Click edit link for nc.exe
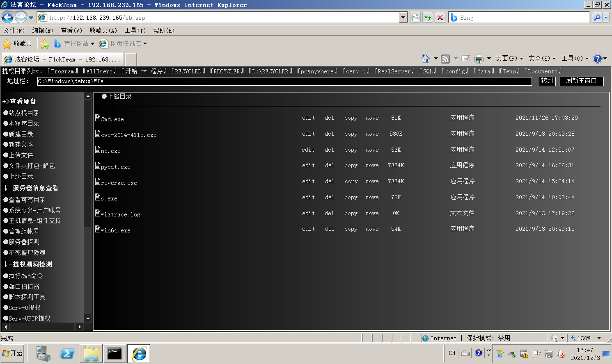 coord(308,150)
